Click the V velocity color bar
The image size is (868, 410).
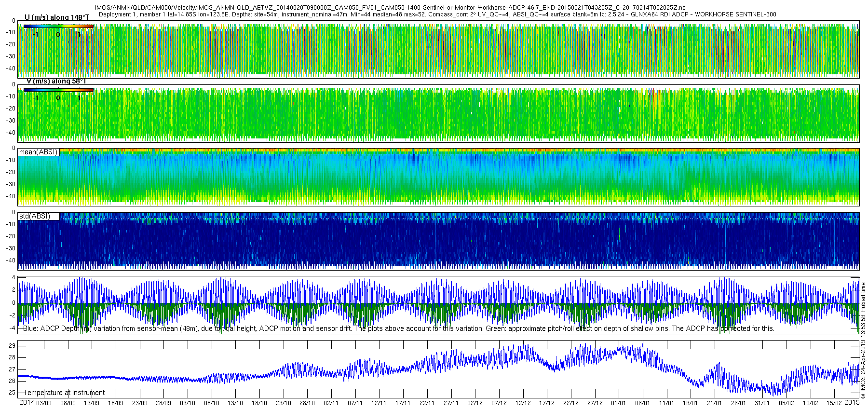pyautogui.click(x=58, y=90)
